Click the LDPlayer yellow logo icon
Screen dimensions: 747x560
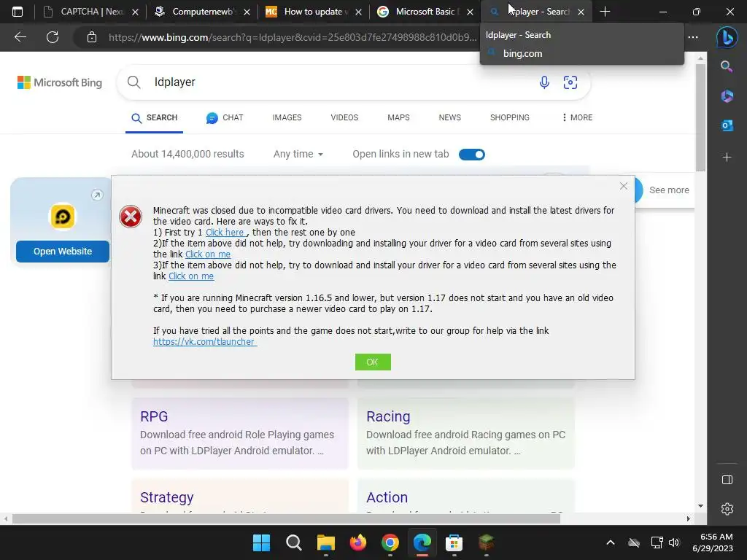click(x=63, y=217)
